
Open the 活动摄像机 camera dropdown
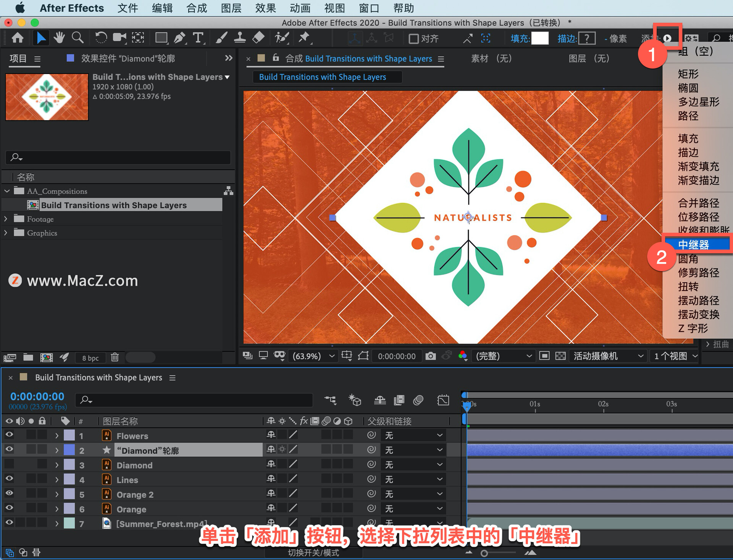click(x=609, y=356)
